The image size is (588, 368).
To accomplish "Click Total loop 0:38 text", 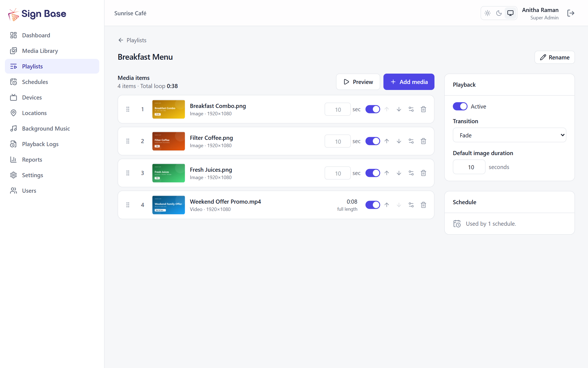I will pyautogui.click(x=159, y=86).
